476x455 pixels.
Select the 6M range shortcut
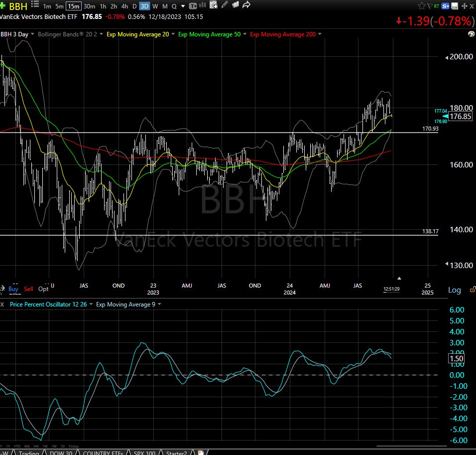click(x=27, y=446)
